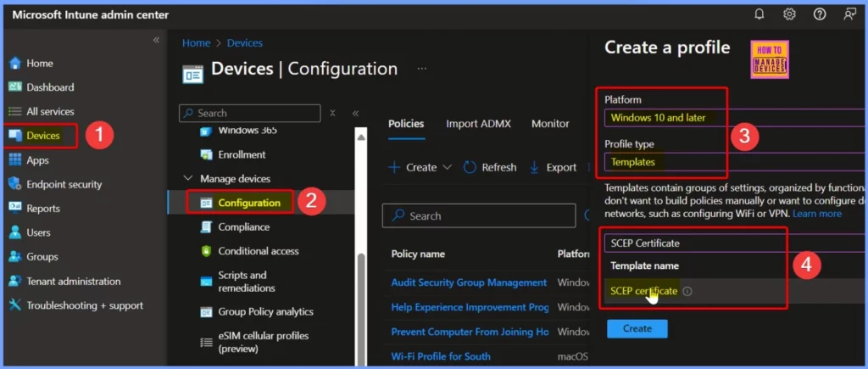Screen dimensions: 868x369
Task: Open the settings gear in header
Action: (x=789, y=14)
